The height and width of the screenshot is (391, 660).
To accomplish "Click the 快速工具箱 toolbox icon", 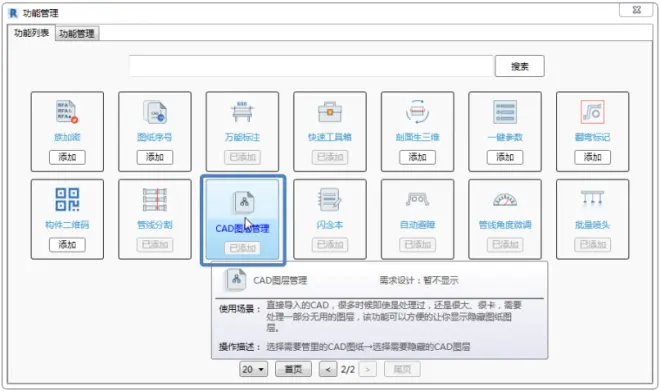I will click(330, 112).
